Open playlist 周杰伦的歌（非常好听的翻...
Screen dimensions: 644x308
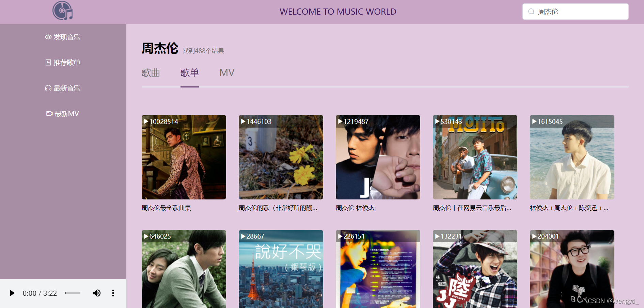tap(278, 208)
